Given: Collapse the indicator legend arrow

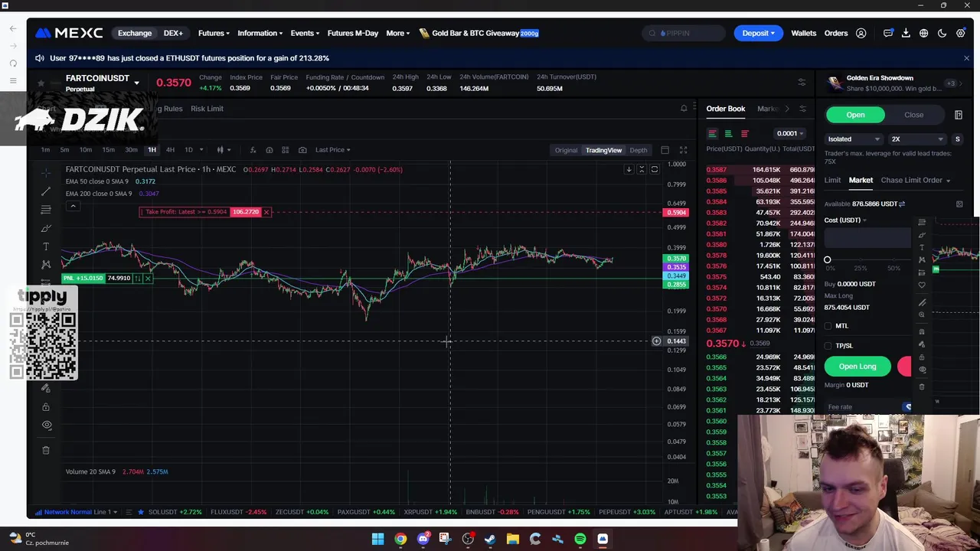Looking at the screenshot, I should [x=73, y=206].
